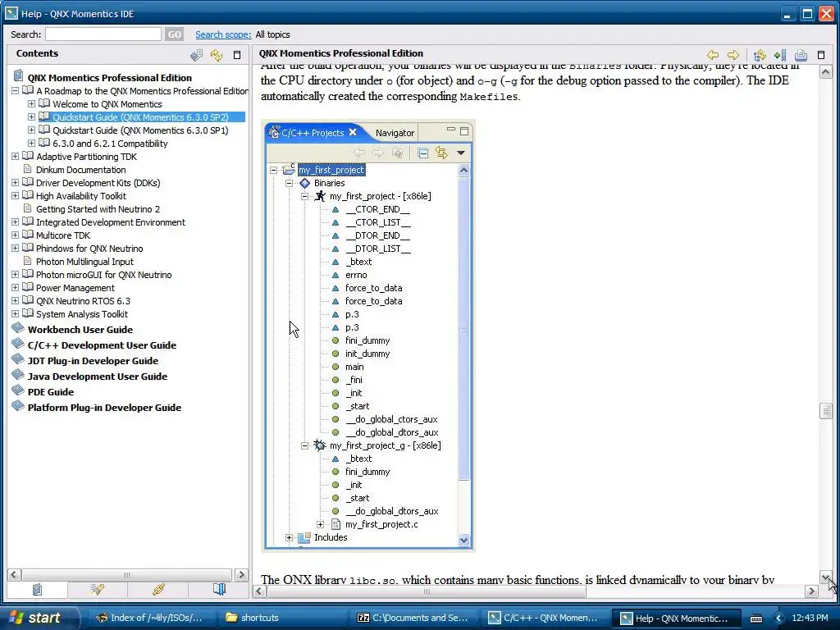Expand Multicore TDK node
The image size is (840, 630).
pos(15,235)
